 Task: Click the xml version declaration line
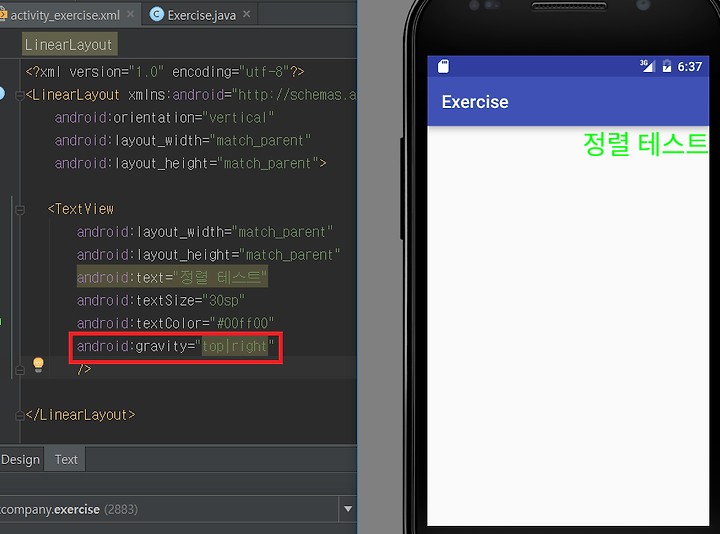coord(165,72)
